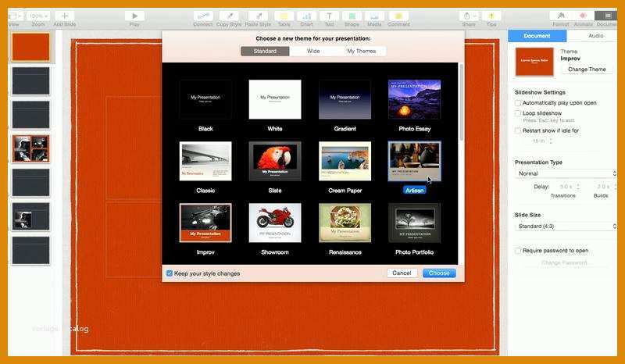Select the White theme thumbnail

[275, 99]
